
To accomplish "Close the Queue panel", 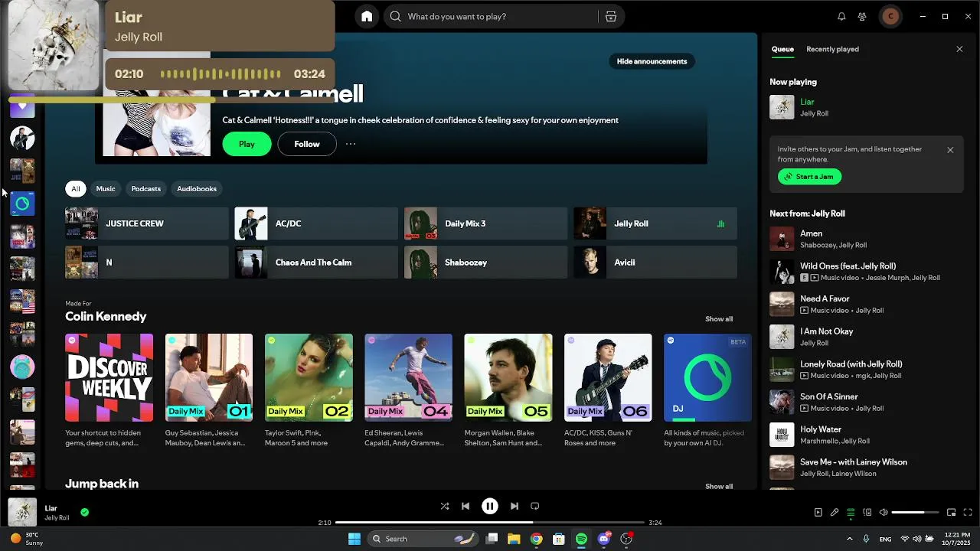I will pos(959,49).
